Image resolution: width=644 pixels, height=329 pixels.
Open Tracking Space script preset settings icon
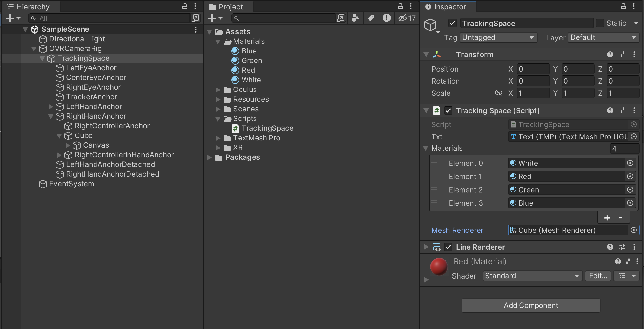click(622, 110)
